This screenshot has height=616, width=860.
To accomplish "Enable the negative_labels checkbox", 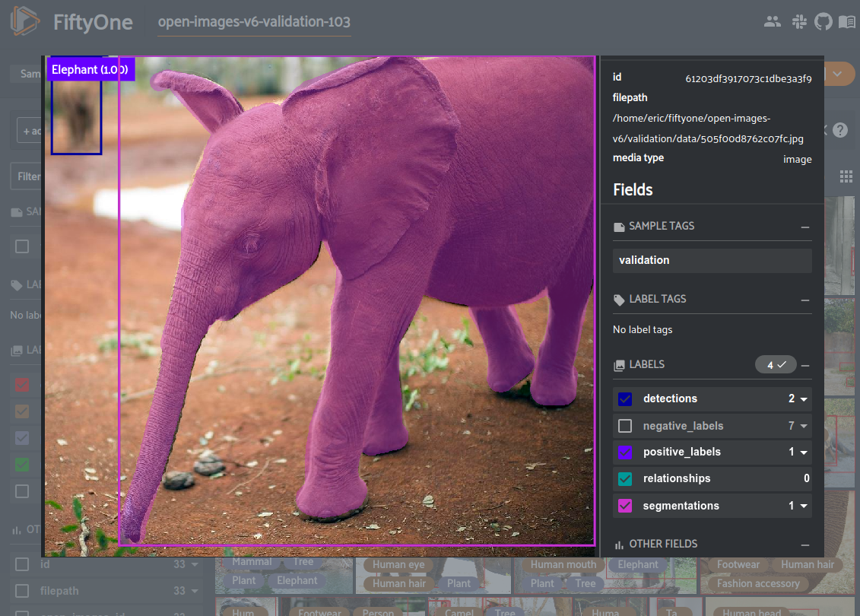I will 624,425.
